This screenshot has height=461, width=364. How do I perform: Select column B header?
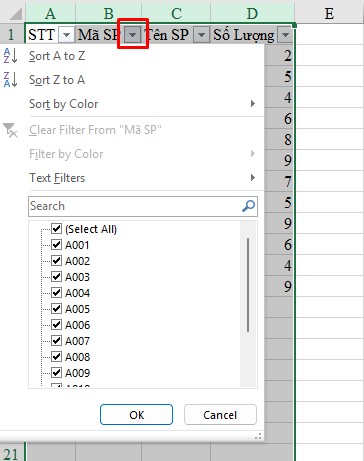coord(109,14)
